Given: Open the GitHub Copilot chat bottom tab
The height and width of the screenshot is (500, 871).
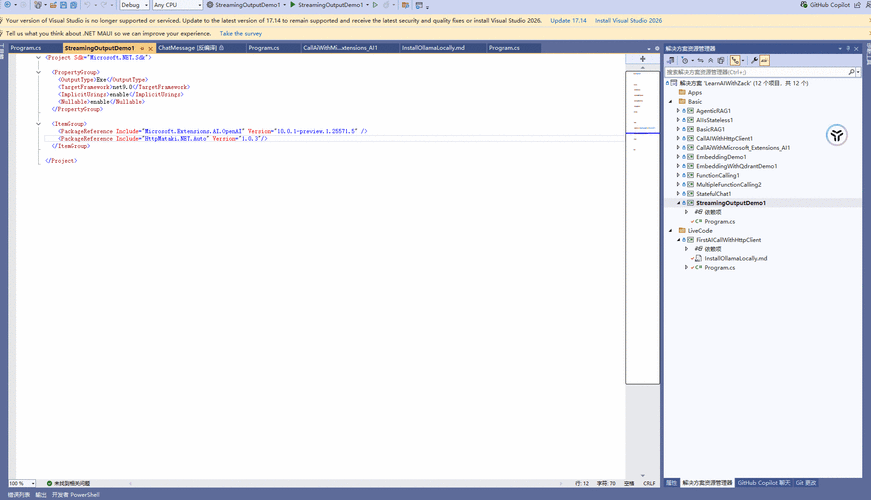Looking at the screenshot, I should click(763, 483).
